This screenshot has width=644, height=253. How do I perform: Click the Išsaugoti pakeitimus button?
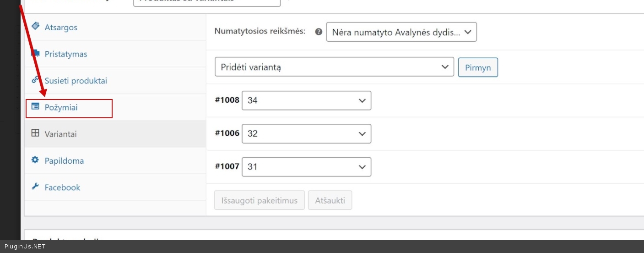pyautogui.click(x=260, y=200)
